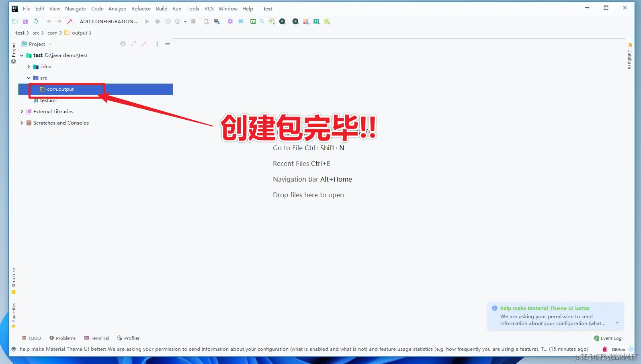The width and height of the screenshot is (641, 364).
Task: Hide the Project panel with minus icon
Action: [x=168, y=44]
